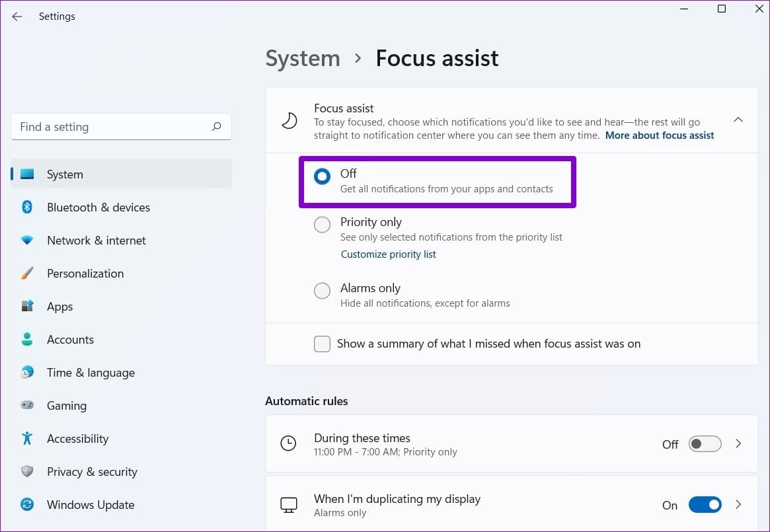
Task: Collapse the Focus assist section chevron
Action: (x=738, y=120)
